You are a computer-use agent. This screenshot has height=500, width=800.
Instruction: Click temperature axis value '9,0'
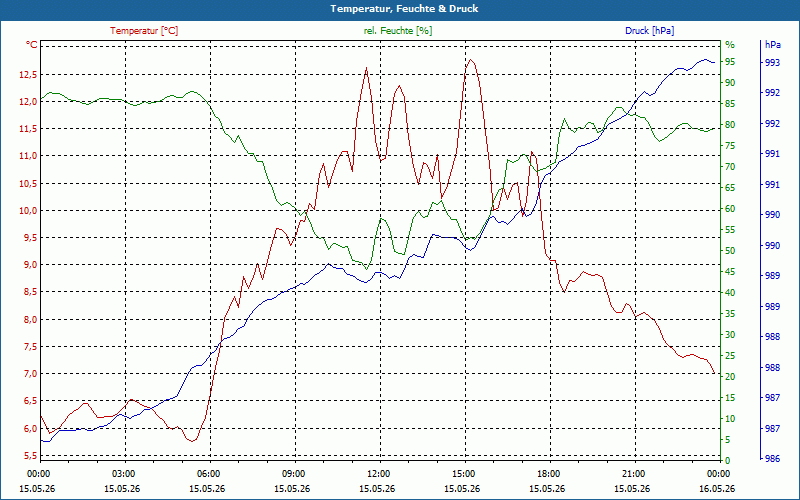[30, 264]
